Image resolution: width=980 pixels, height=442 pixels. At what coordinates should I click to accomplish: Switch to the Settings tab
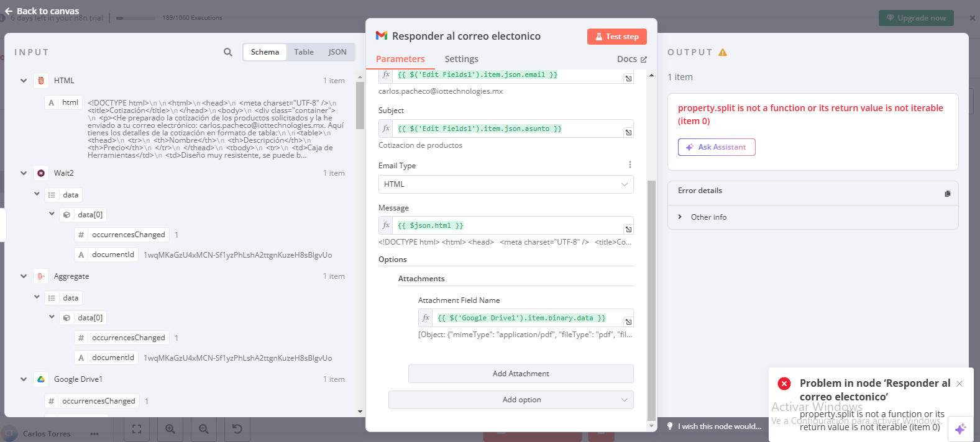click(461, 59)
